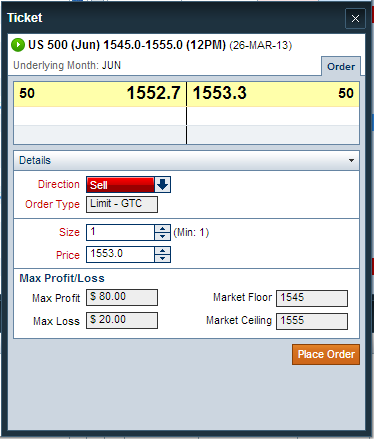Click the Max Loss $ 20.00 field

click(x=122, y=320)
